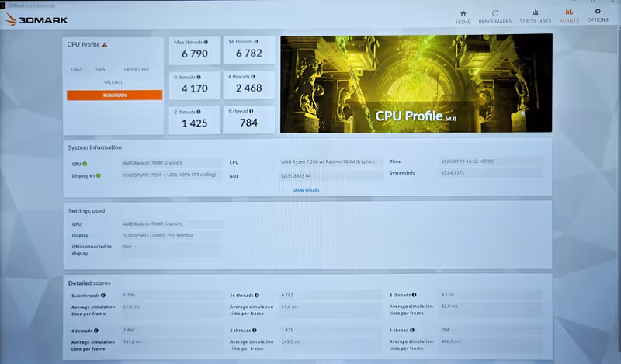Click Save in the CPU Profile panel
The width and height of the screenshot is (621, 364).
pos(100,69)
